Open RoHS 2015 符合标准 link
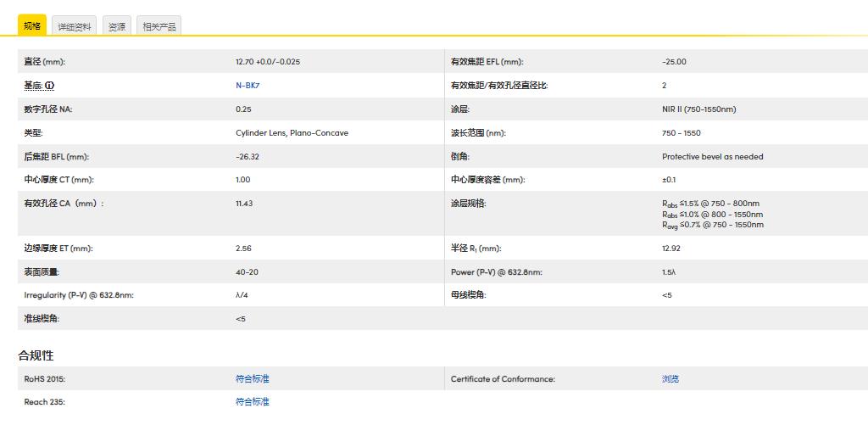Viewport: 868px width, 436px height. (x=253, y=379)
